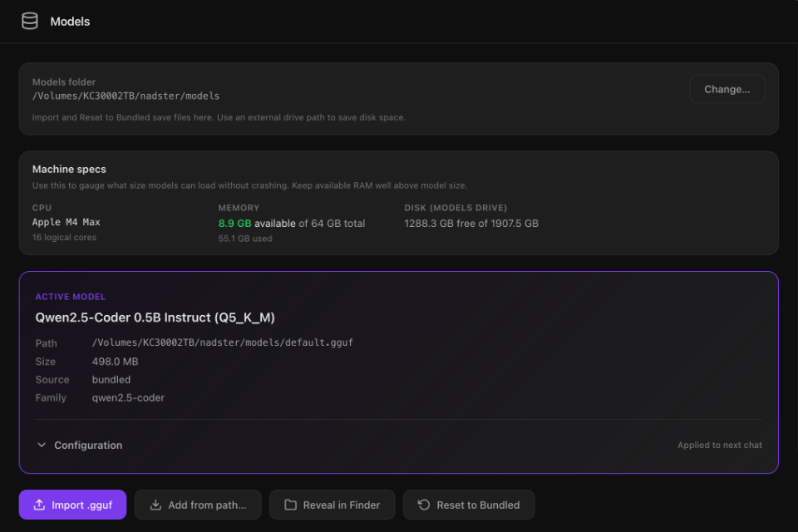Click the models folder path text
The width and height of the screenshot is (798, 532).
tap(126, 96)
